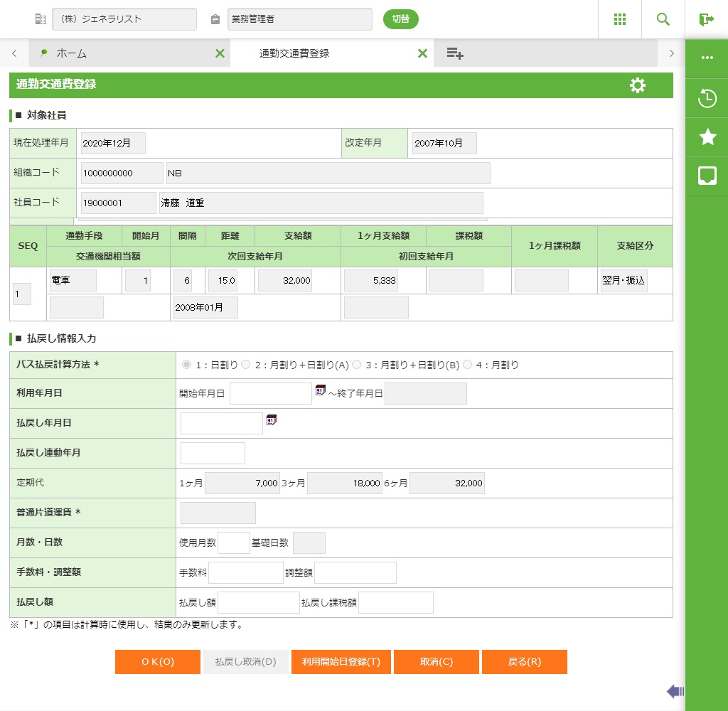Open favorites star icon in sidebar
This screenshot has width=728, height=711.
(x=707, y=137)
